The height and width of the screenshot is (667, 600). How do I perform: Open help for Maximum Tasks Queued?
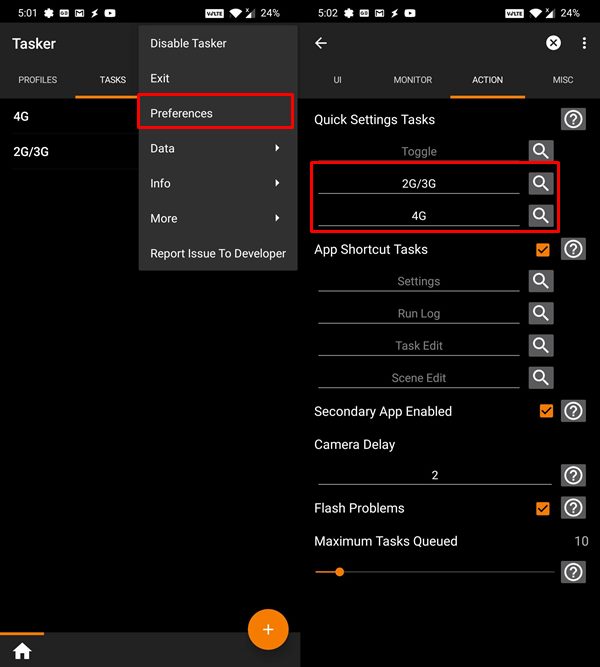coord(573,572)
